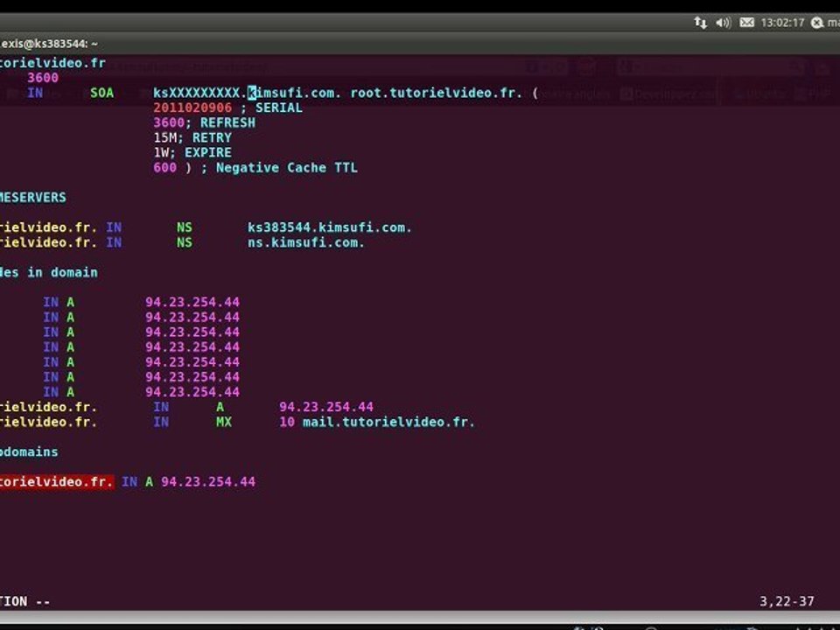The height and width of the screenshot is (630, 840).
Task: Open the mail envelope messaging indicator
Action: (746, 23)
